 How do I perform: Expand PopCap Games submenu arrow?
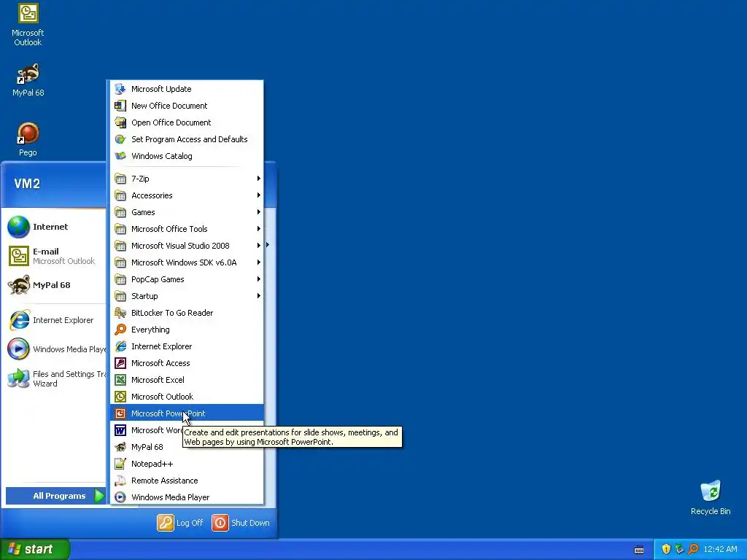tap(259, 279)
